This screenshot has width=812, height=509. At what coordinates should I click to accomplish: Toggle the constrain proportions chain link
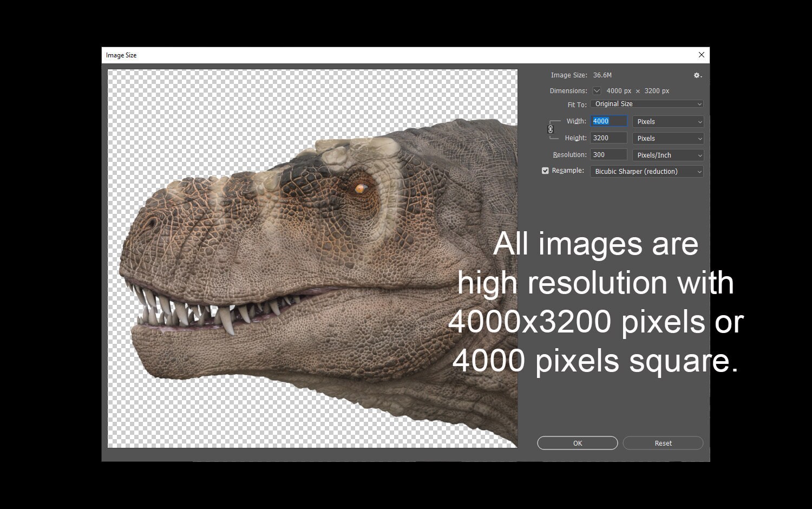[x=551, y=129]
